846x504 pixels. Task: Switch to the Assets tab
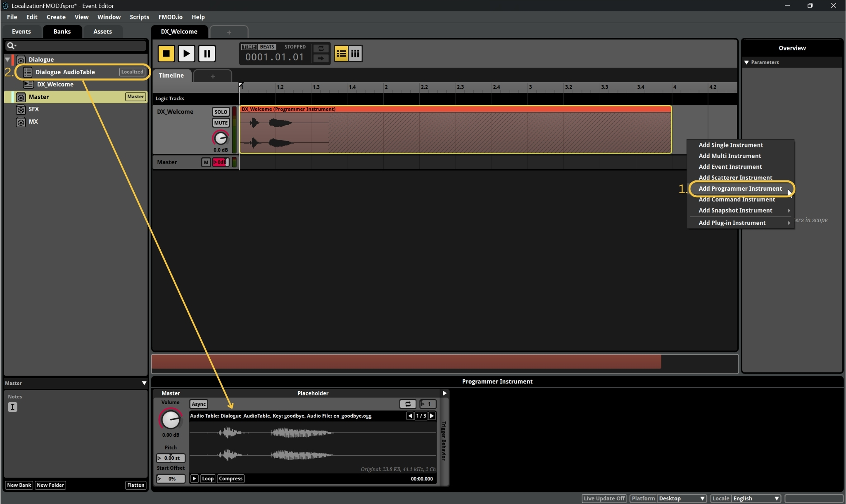click(102, 31)
